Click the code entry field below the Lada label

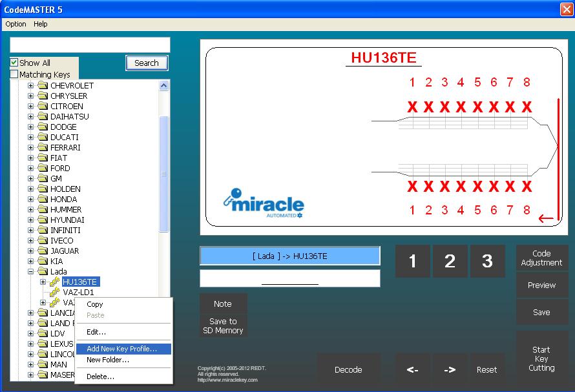290,278
